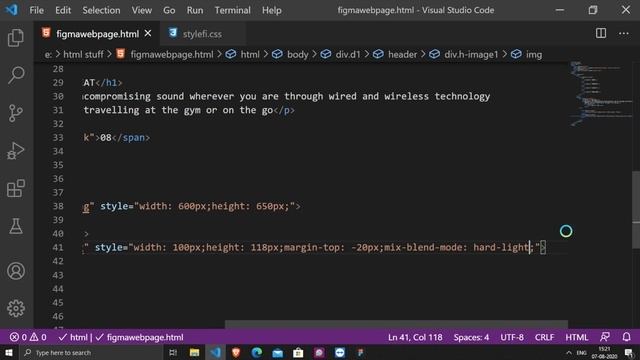
Task: Expand the body breadcrumb
Action: point(298,54)
